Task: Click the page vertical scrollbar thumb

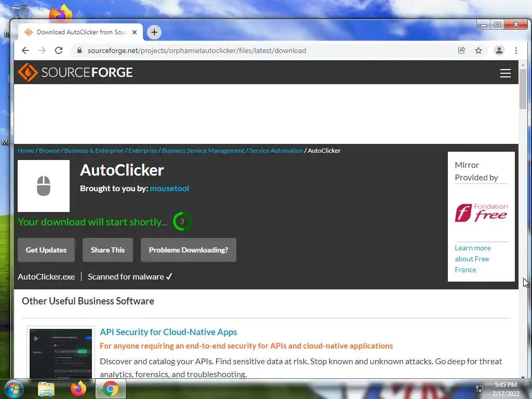Action: 523,89
